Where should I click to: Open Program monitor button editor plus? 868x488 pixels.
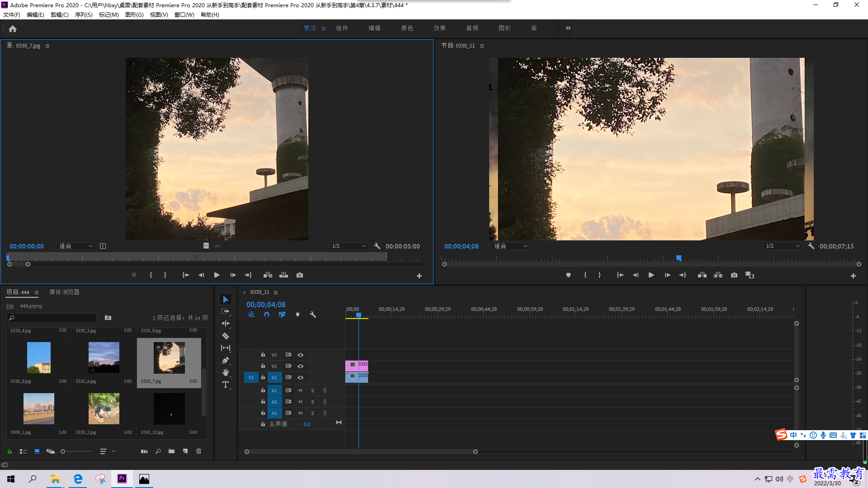pyautogui.click(x=853, y=276)
